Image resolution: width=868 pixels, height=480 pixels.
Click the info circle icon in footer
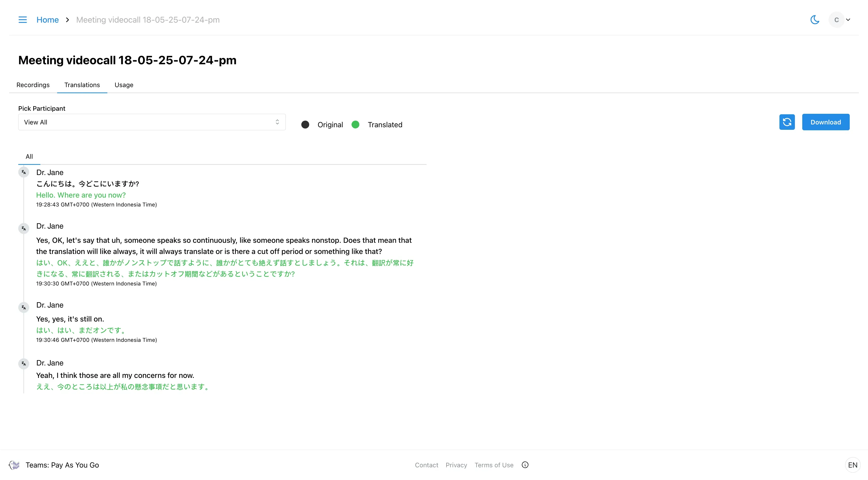[525, 465]
